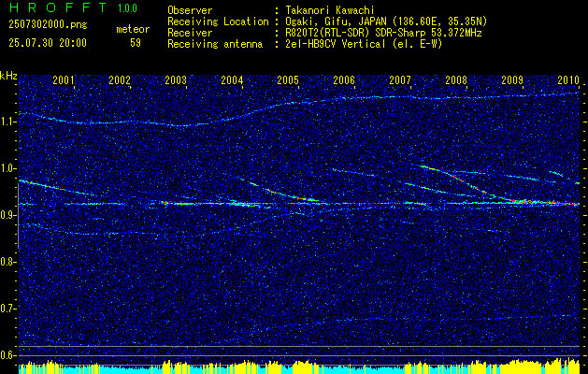Screen dimensions: 588x374
Task: Click the meteor label
Action: coord(133,29)
